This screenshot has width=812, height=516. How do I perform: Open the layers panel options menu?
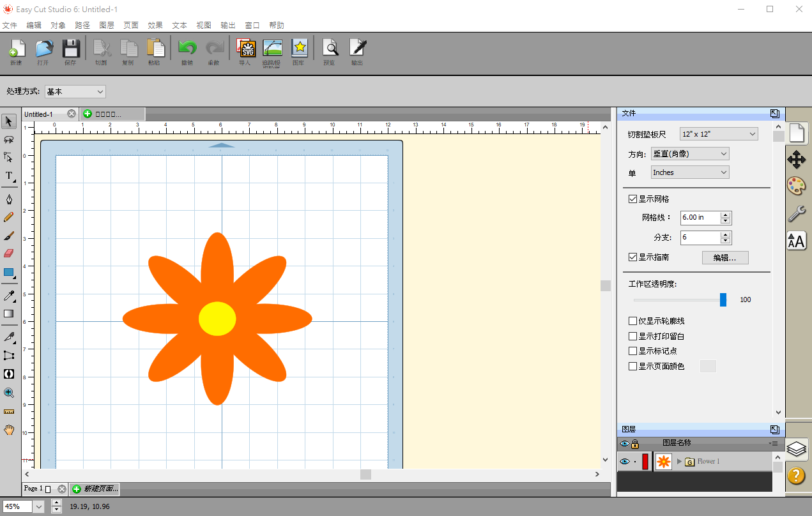tap(774, 443)
